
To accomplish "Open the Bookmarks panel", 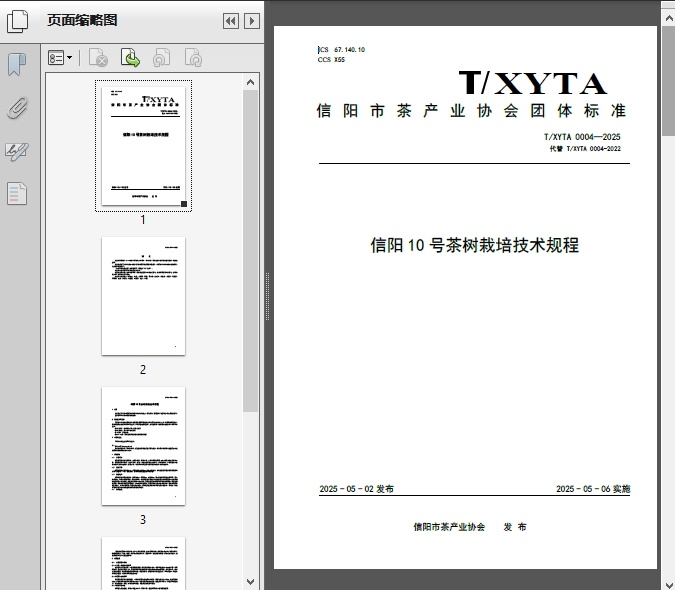I will click(x=17, y=65).
